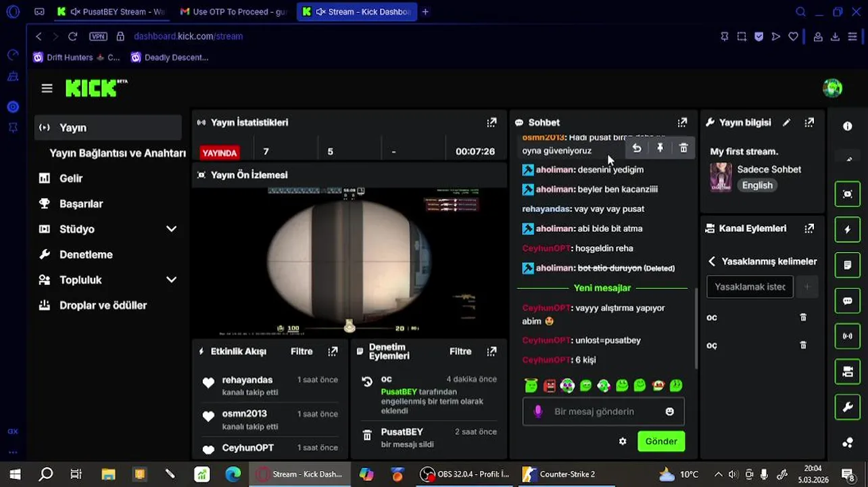Pop out the Kanal Eylemleri panel
Screen dimensions: 868x487
[809, 229]
